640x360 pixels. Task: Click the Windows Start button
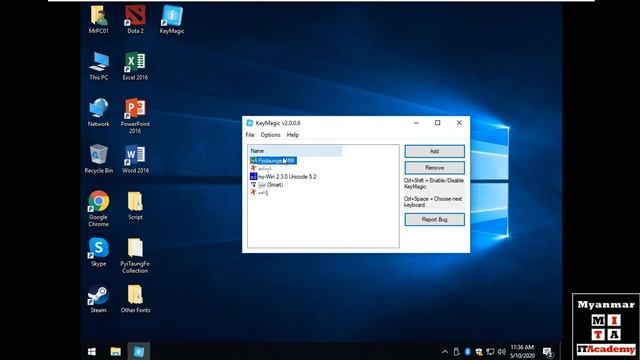(x=92, y=351)
